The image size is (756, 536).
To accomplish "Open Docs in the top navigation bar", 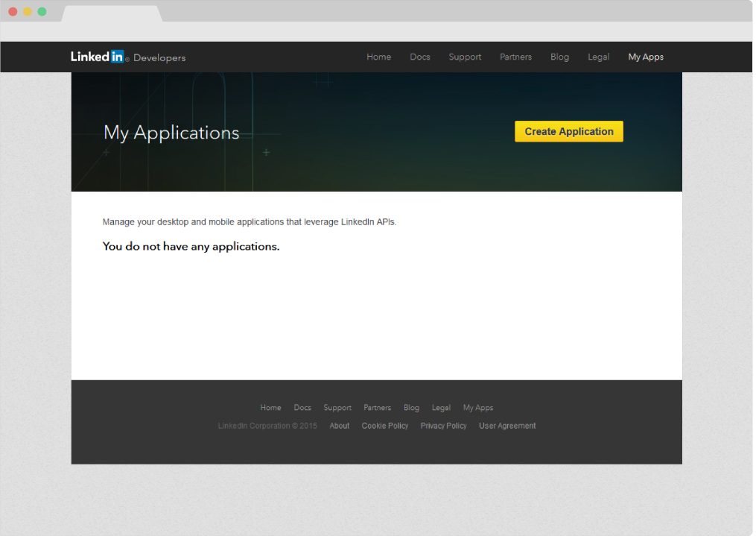I will [420, 57].
